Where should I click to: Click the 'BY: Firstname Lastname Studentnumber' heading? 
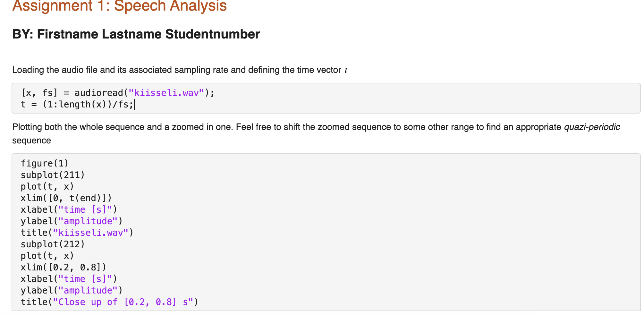[x=136, y=34]
